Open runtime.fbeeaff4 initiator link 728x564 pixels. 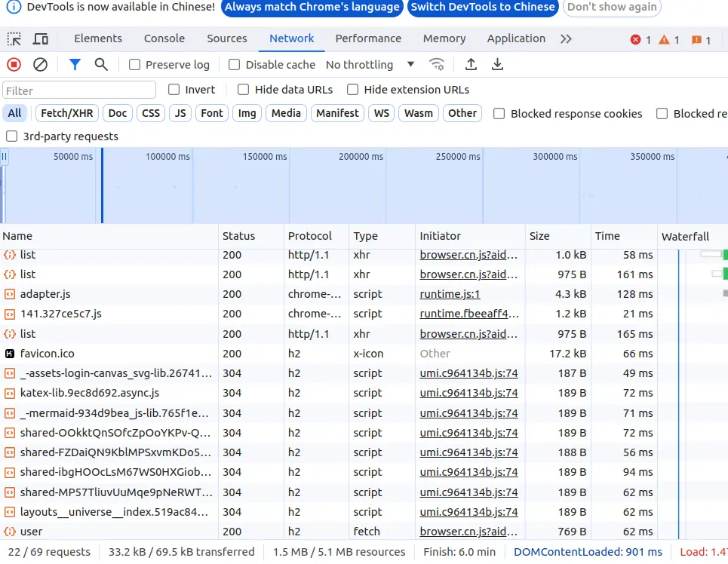[469, 314]
